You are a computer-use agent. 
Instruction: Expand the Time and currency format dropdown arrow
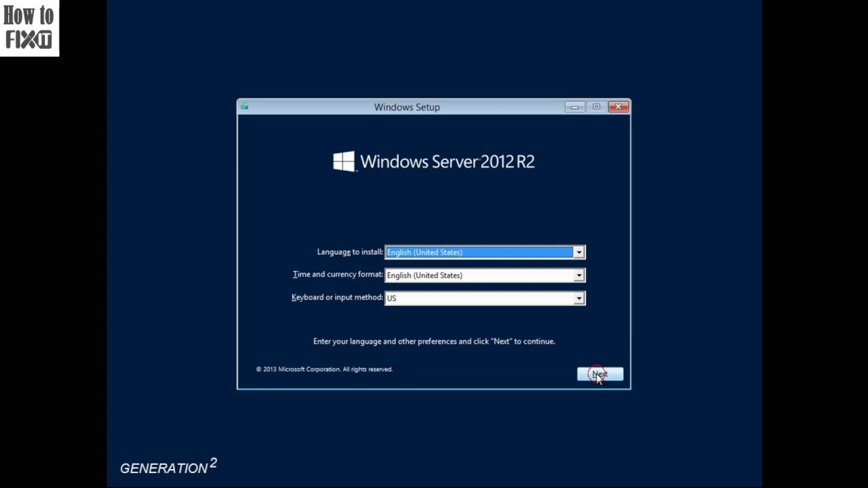pyautogui.click(x=578, y=275)
